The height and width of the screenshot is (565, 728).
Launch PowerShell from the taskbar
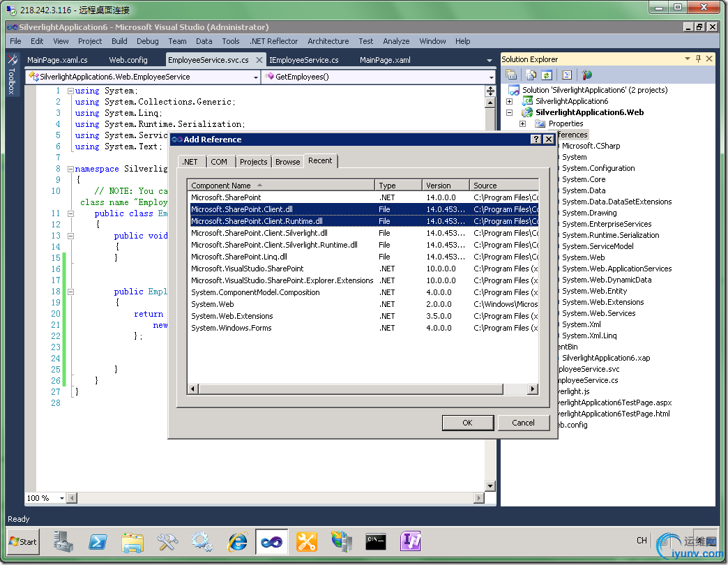coord(98,541)
